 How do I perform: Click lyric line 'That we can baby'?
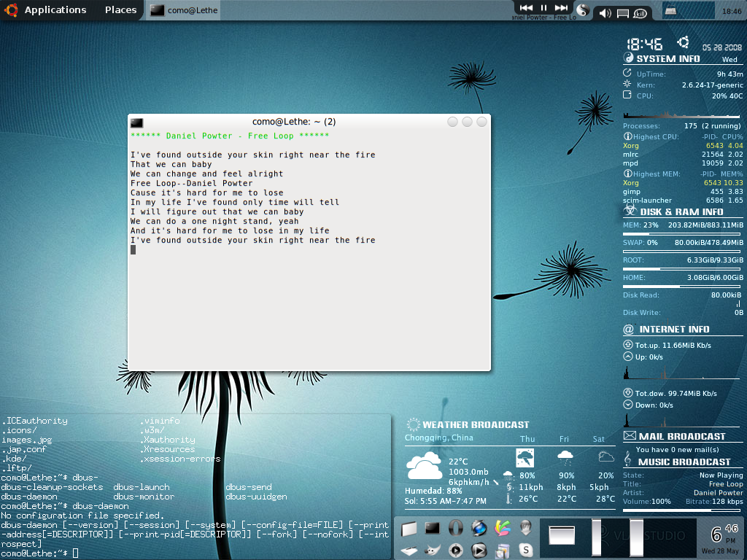[x=171, y=164]
